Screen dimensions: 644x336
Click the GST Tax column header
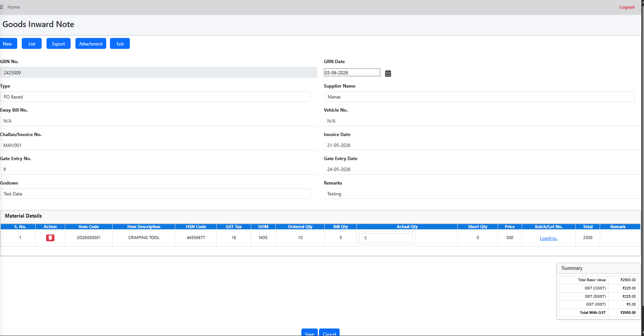(x=234, y=227)
